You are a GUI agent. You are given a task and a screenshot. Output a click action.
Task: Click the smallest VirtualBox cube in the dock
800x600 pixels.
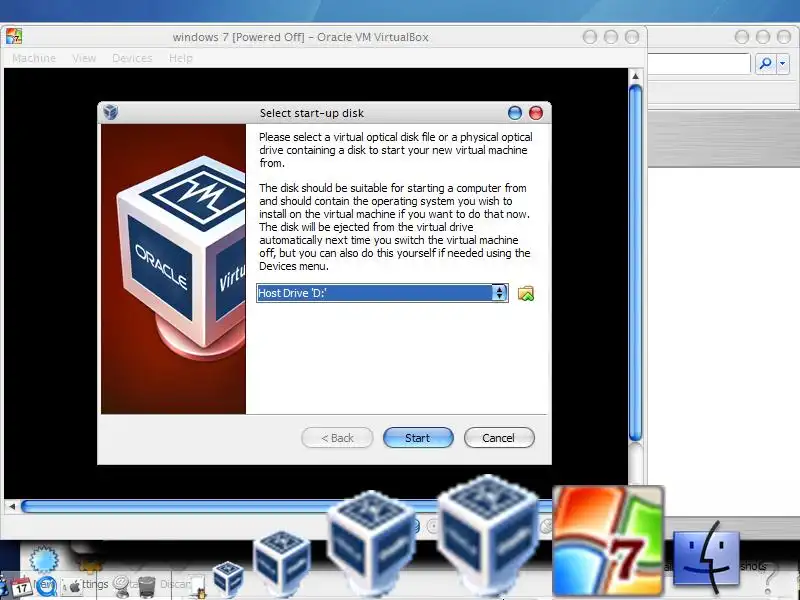[x=228, y=578]
